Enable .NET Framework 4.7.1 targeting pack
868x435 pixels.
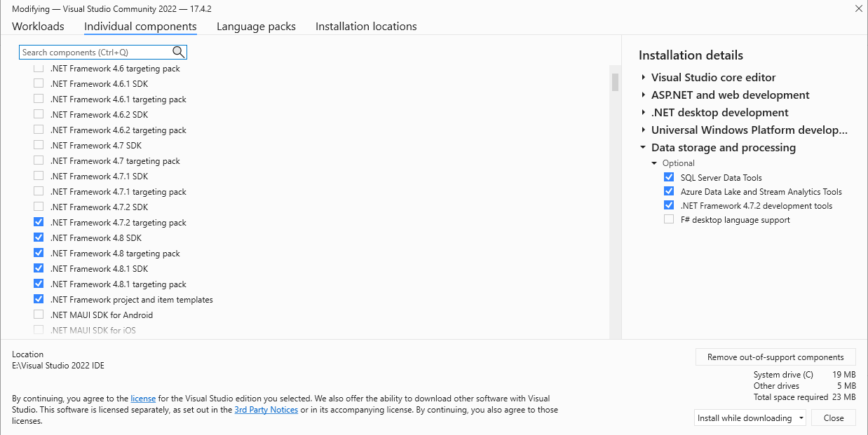[x=39, y=191]
